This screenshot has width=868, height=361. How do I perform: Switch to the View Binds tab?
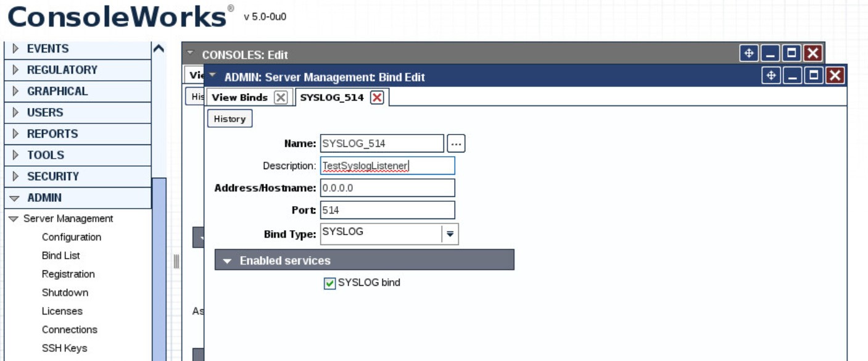[x=239, y=98]
